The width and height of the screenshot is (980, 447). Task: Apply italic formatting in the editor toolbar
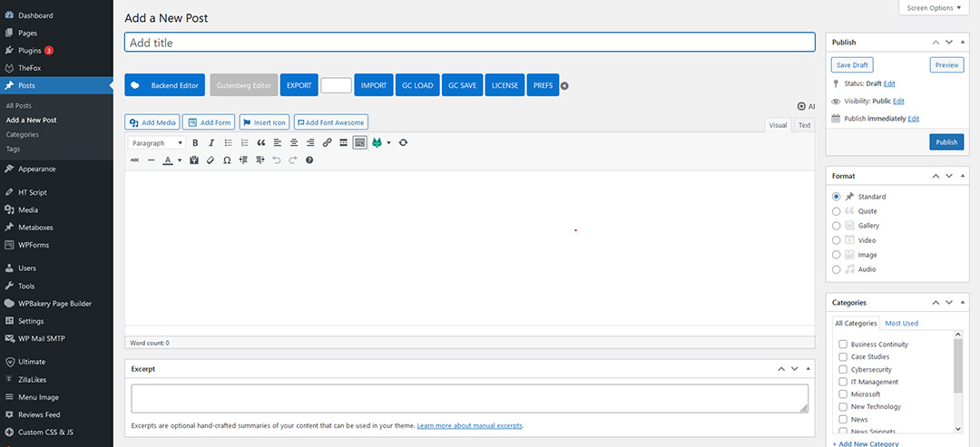click(x=211, y=143)
